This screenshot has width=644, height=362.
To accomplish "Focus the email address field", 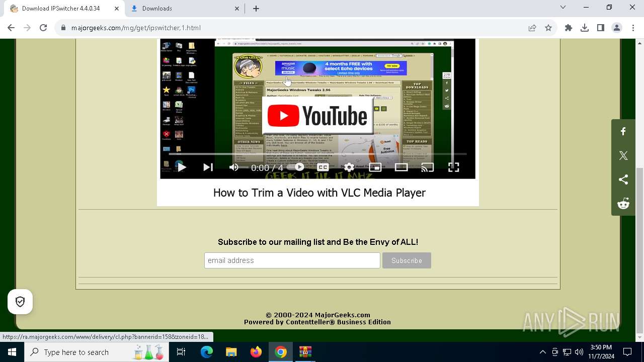I will pyautogui.click(x=292, y=260).
